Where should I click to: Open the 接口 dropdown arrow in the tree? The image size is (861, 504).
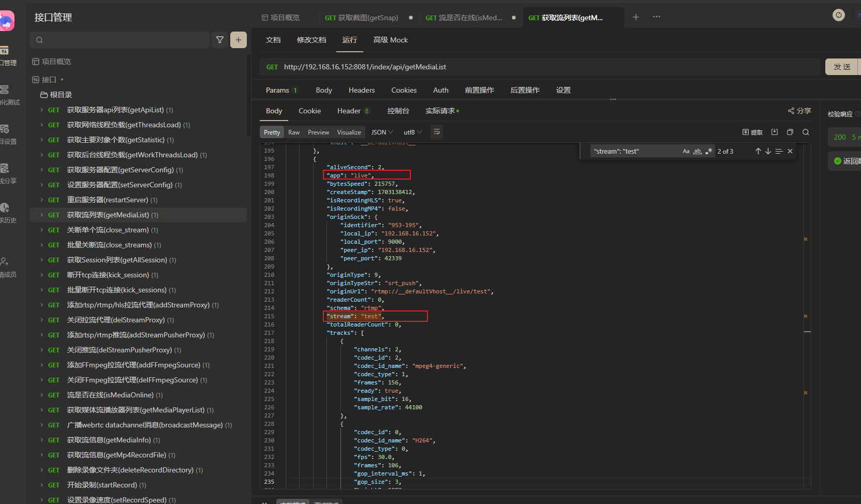point(62,80)
